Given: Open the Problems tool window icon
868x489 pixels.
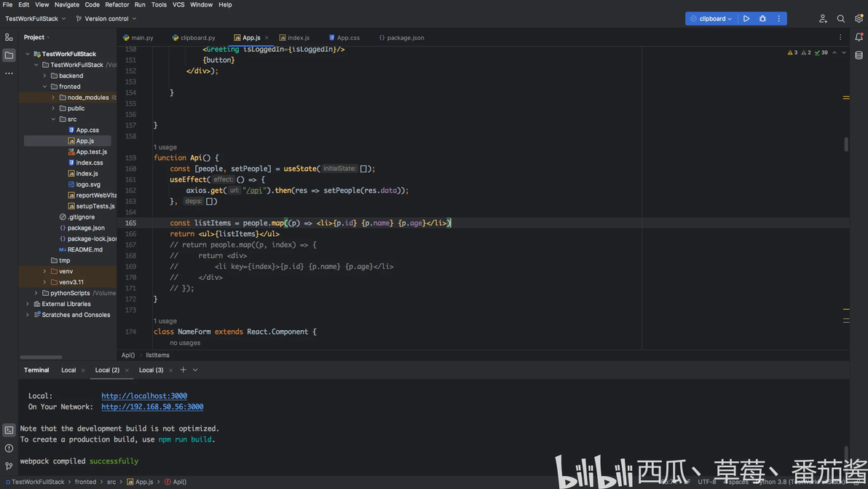Looking at the screenshot, I should (x=9, y=448).
